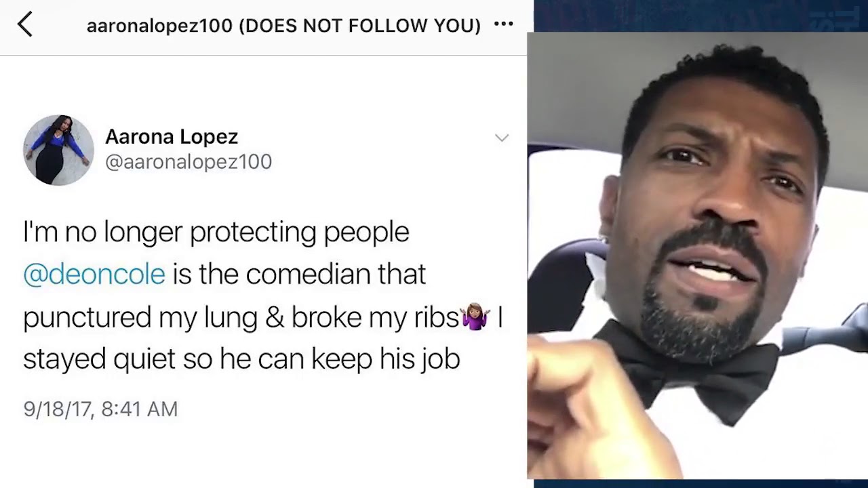
Task: Expand the tweet options chevron
Action: (502, 138)
